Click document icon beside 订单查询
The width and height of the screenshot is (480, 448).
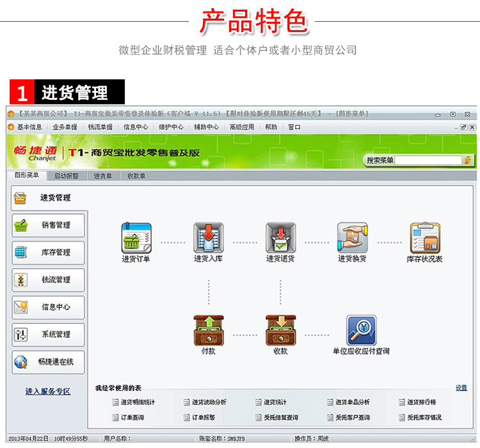[x=115, y=417]
